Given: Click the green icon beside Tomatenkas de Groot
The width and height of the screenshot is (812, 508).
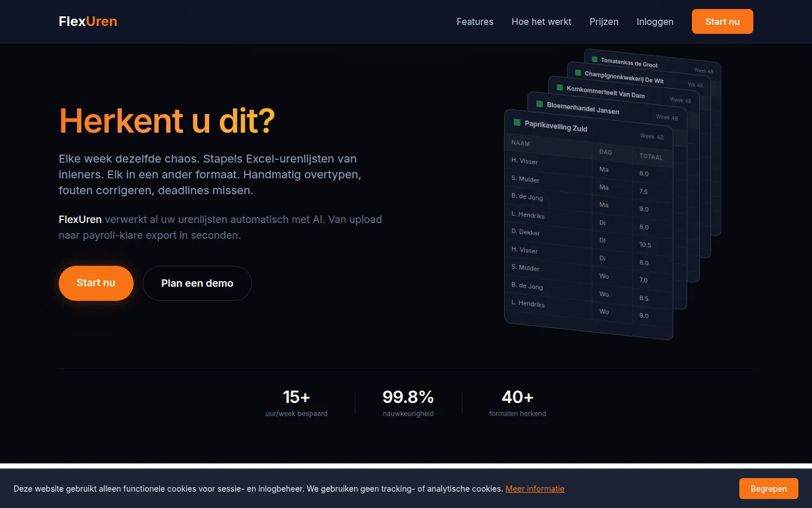Looking at the screenshot, I should coord(594,59).
